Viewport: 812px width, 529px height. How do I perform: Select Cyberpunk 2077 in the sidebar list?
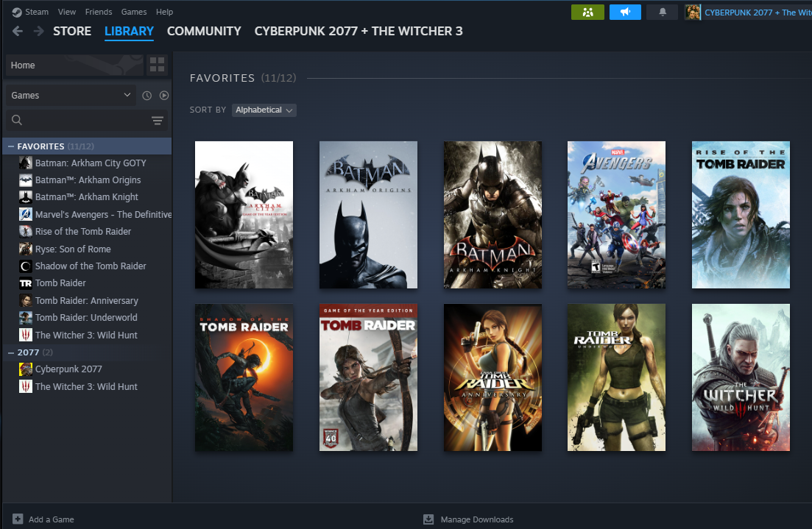coord(68,369)
